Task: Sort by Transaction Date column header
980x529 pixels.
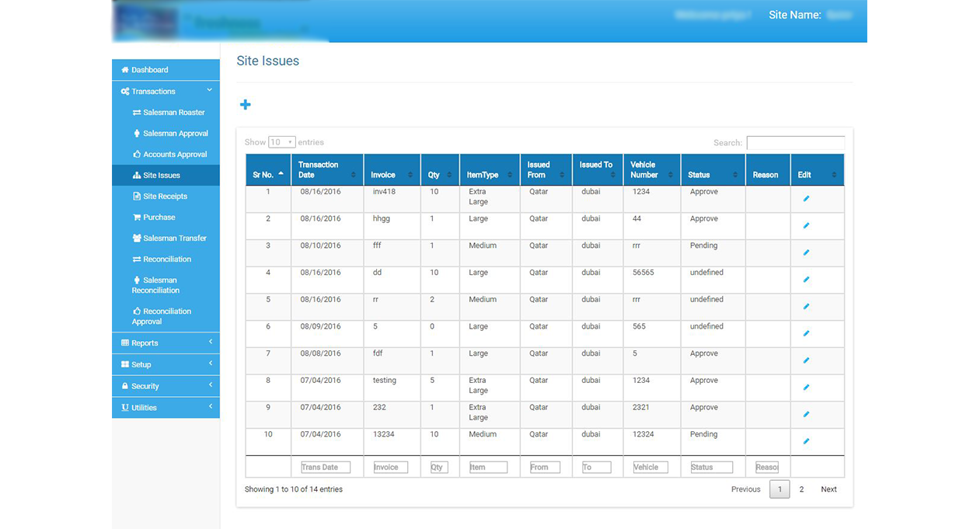Action: (x=327, y=169)
